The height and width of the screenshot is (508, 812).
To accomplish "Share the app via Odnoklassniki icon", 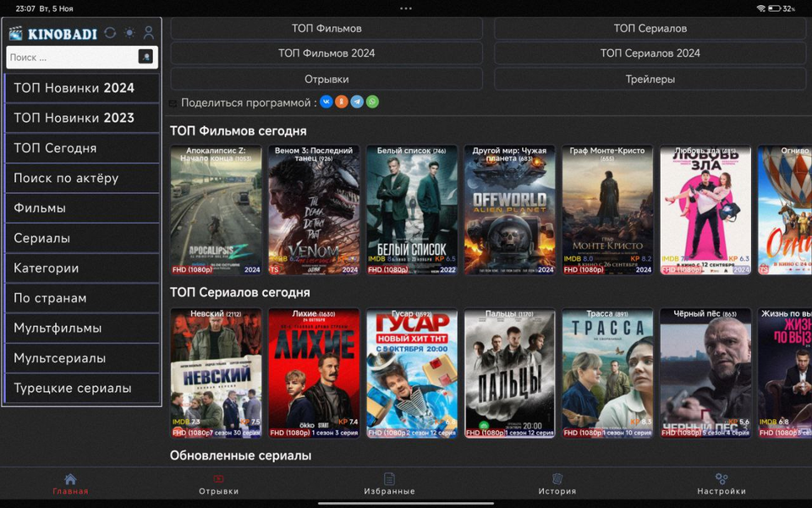I will (341, 102).
